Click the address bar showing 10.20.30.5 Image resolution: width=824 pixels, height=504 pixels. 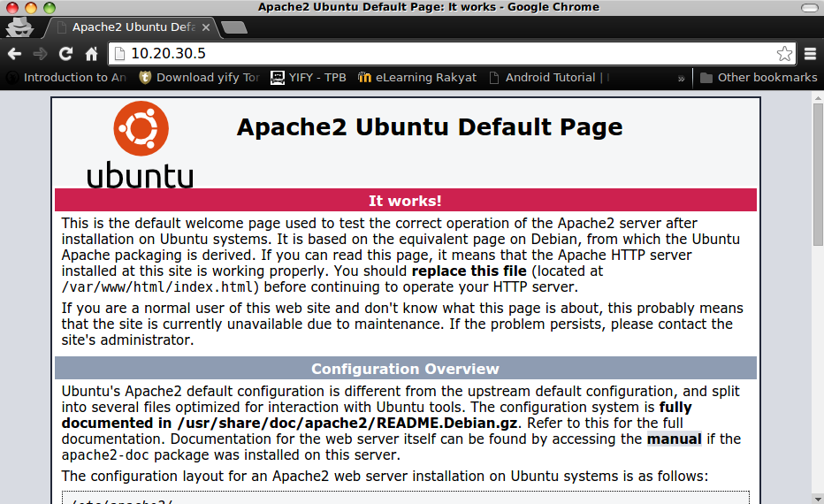(x=452, y=54)
